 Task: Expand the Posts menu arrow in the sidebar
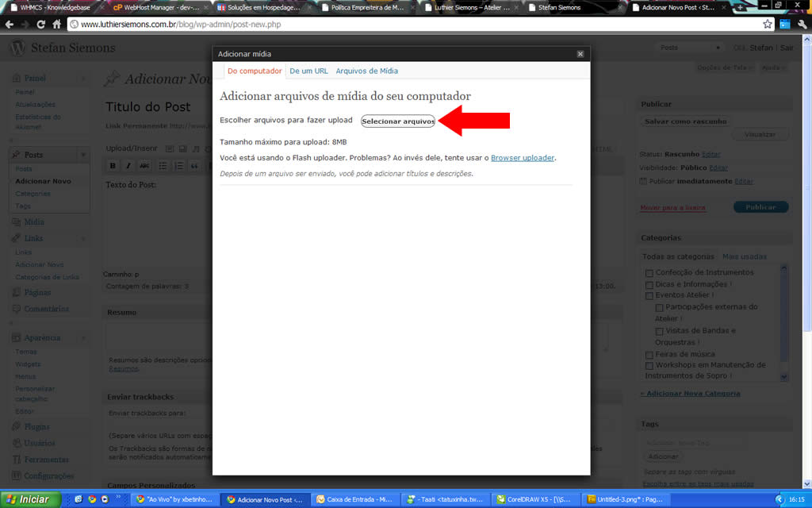(x=82, y=155)
